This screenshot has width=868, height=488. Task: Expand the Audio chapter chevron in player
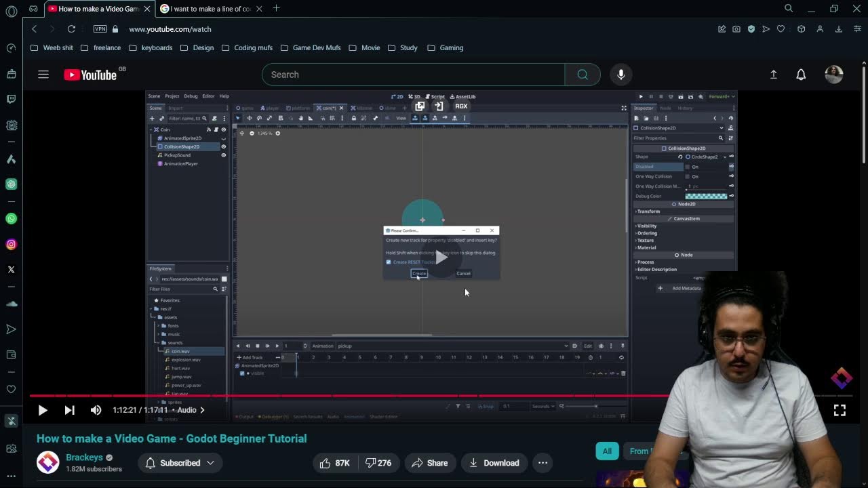pos(202,410)
